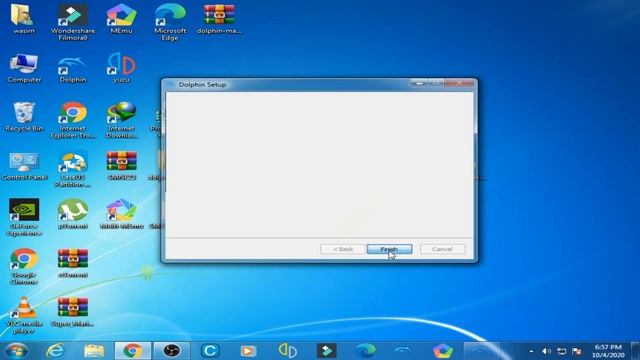Select the Internet Explorer shortcut on the desktop
The height and width of the screenshot is (360, 640).
[x=73, y=120]
